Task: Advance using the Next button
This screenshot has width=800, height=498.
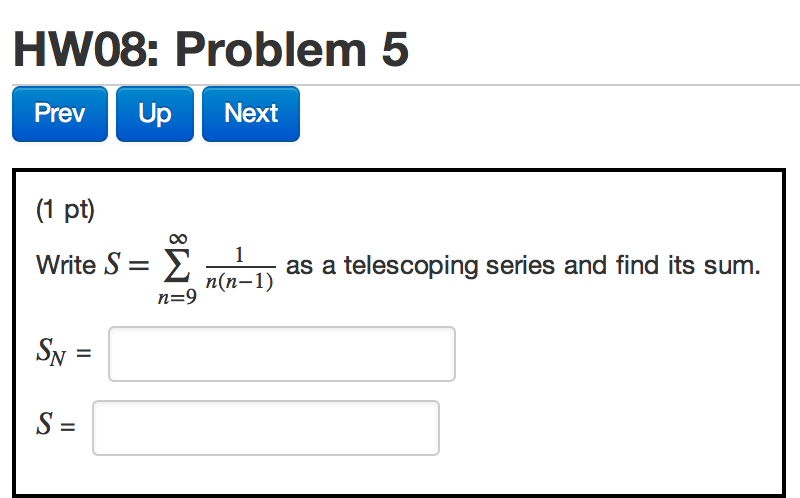Action: [x=251, y=114]
